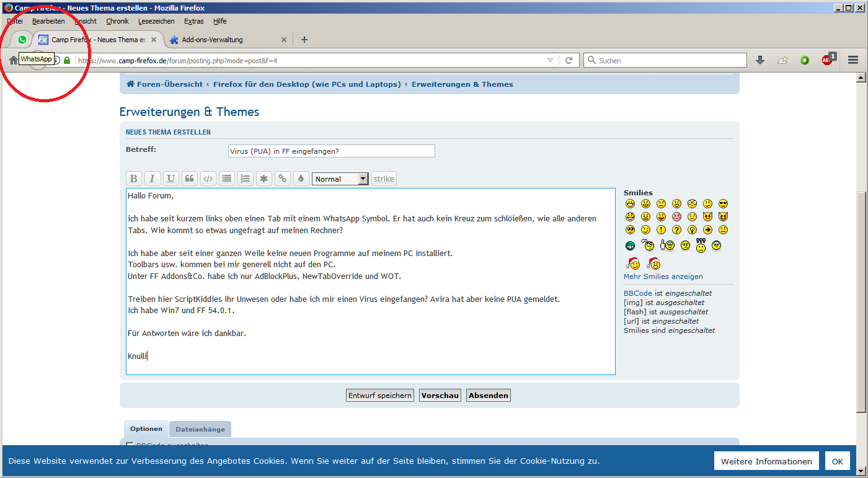Click the Betreff subject field
This screenshot has width=868, height=478.
pos(332,151)
